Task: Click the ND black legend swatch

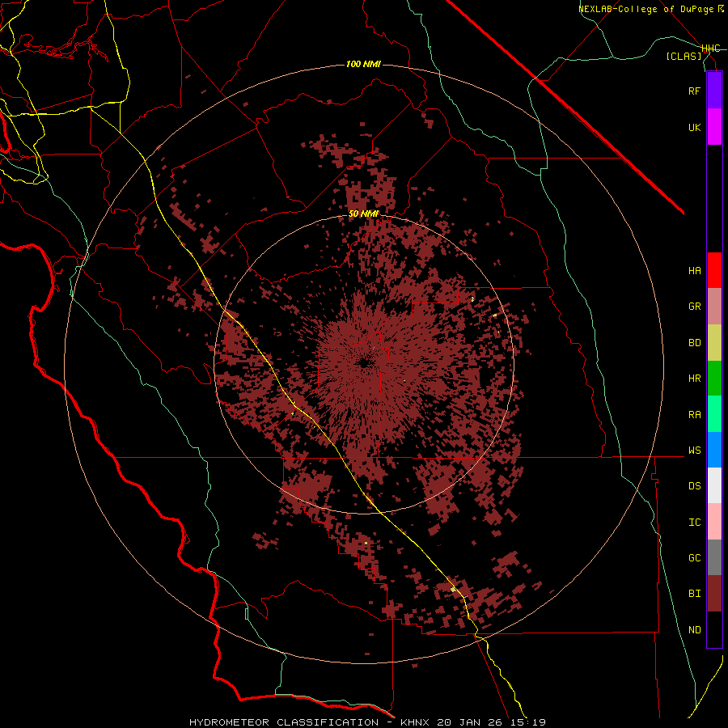Action: [x=714, y=629]
